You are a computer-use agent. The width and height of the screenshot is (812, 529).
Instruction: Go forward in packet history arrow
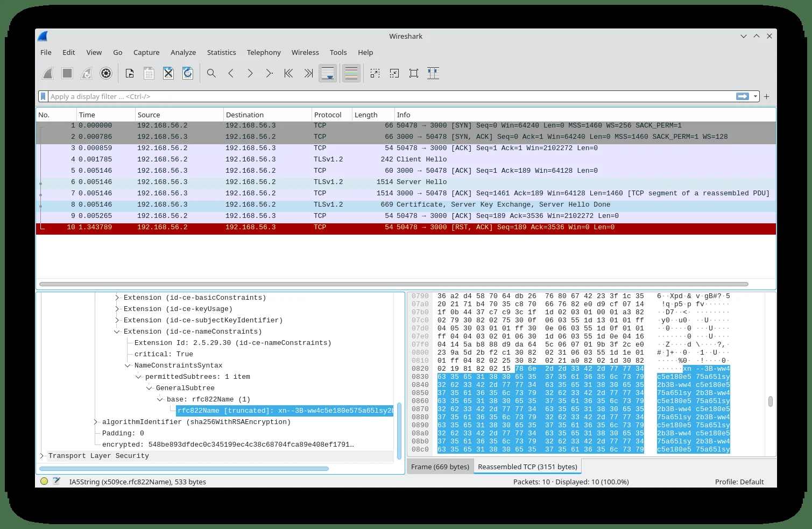250,73
